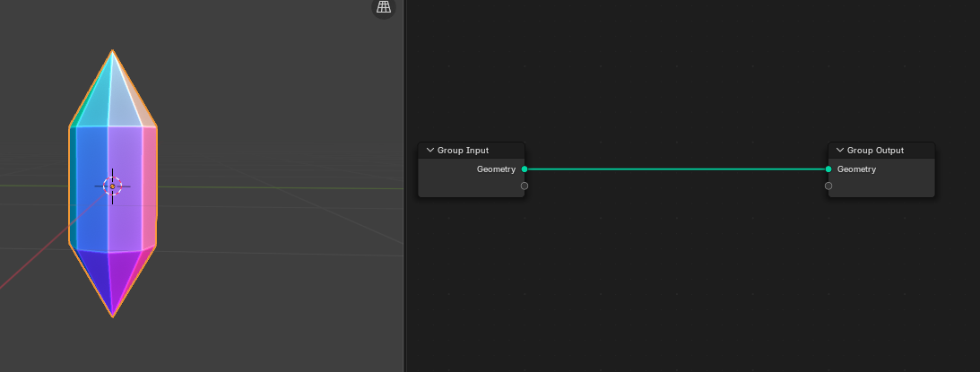Click the Geometry label in Group Output

pyautogui.click(x=856, y=169)
